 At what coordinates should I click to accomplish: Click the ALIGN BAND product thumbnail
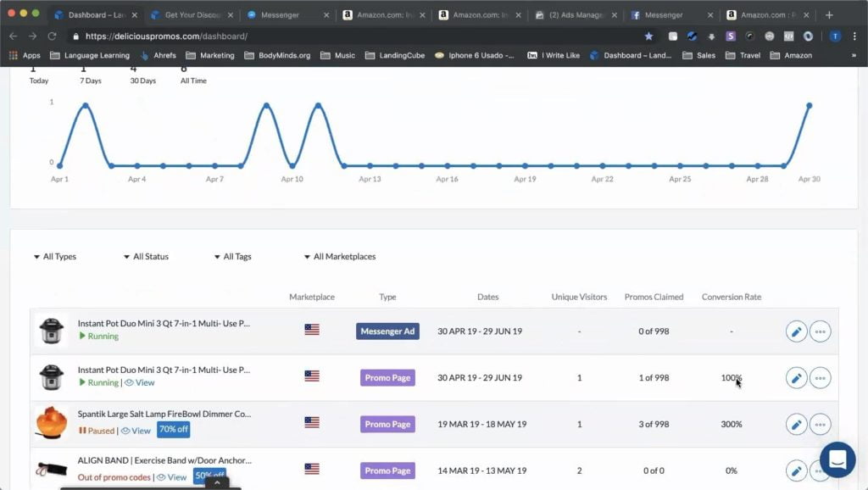pos(51,470)
